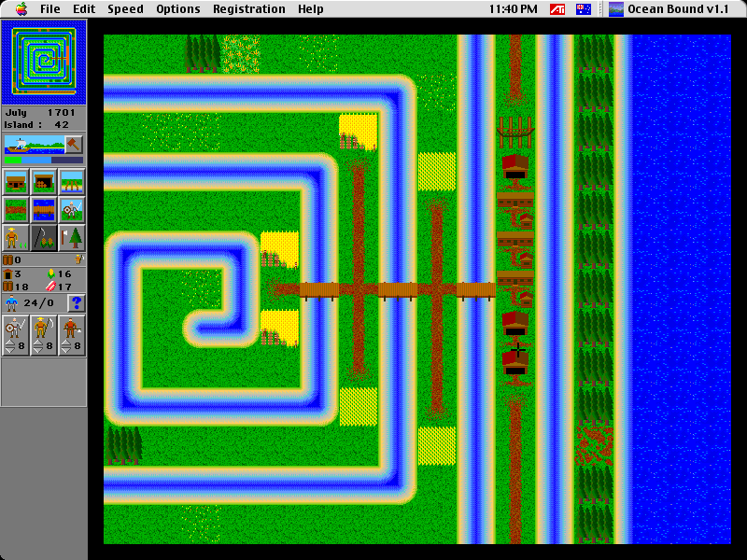Click the barrel icon next to count 18

[x=8, y=287]
